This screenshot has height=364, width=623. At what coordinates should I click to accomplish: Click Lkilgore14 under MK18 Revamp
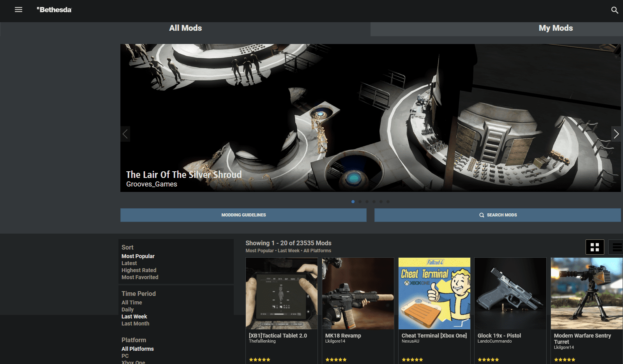click(335, 341)
